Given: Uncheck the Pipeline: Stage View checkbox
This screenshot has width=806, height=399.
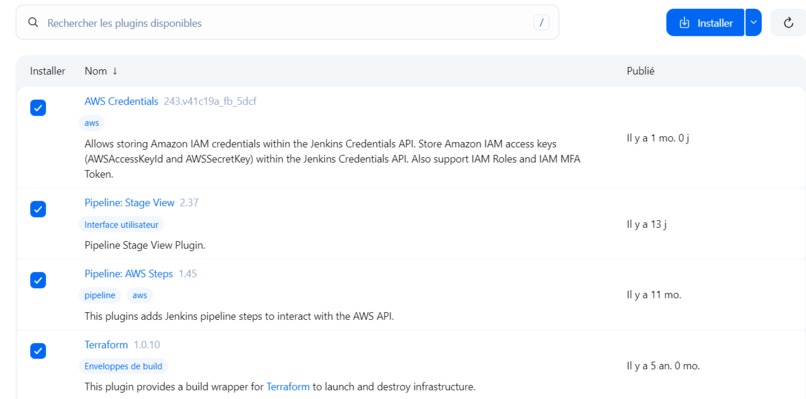Looking at the screenshot, I should click(x=38, y=209).
